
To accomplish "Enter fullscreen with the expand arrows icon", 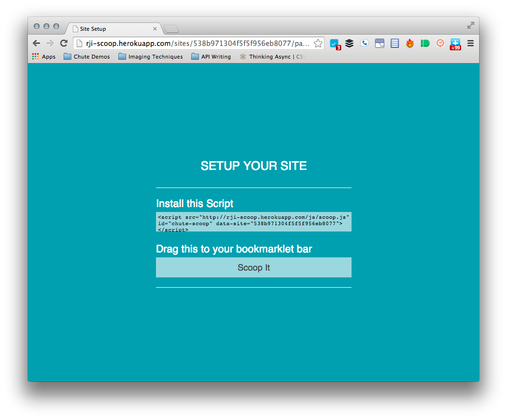I will pyautogui.click(x=470, y=25).
